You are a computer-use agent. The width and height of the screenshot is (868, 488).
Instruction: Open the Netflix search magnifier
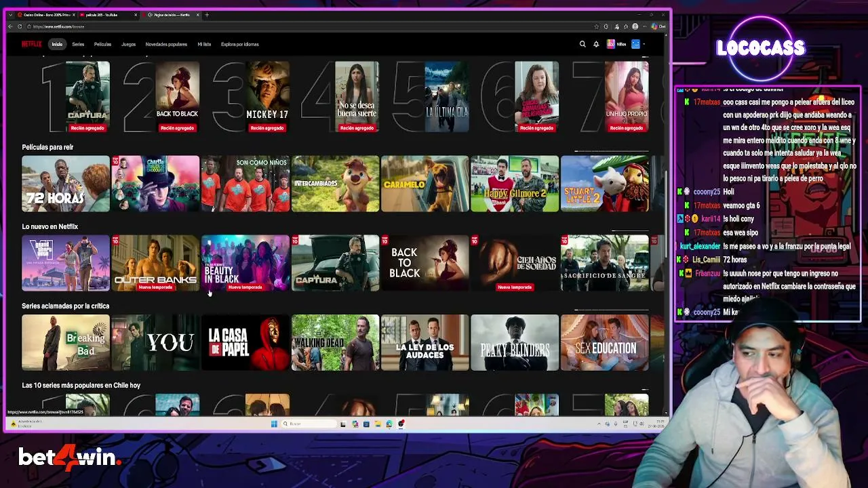(x=583, y=44)
